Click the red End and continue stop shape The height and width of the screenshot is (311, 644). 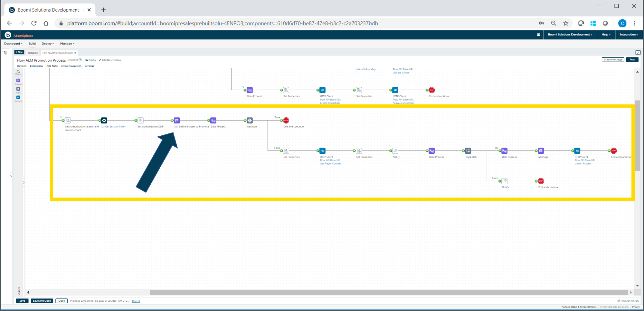(x=286, y=120)
